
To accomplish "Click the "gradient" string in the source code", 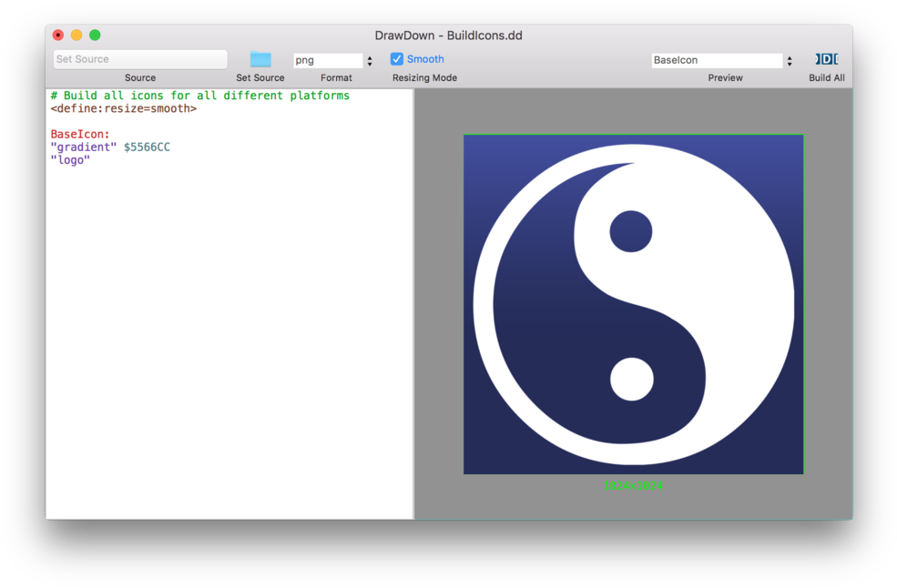I will [x=83, y=147].
